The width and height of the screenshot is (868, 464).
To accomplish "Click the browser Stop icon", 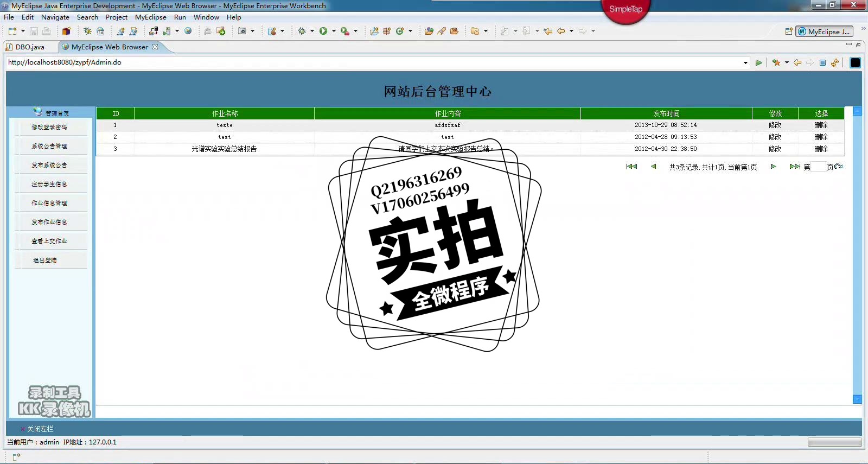I will pyautogui.click(x=822, y=62).
